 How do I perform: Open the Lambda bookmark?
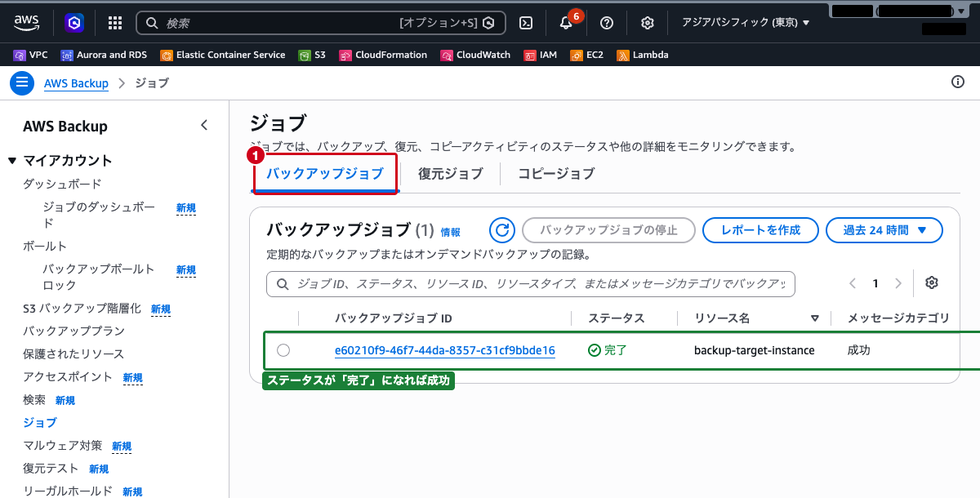click(x=643, y=55)
